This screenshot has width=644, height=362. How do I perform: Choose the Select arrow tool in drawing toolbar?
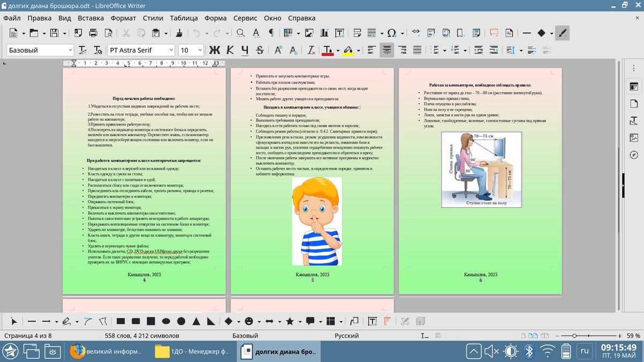(14, 321)
